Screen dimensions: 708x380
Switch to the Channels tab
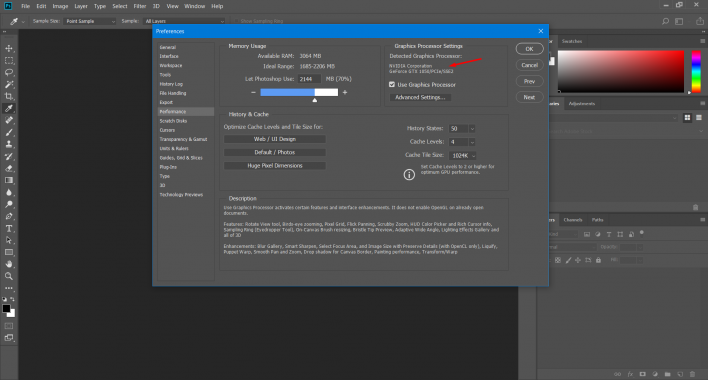[x=573, y=220]
